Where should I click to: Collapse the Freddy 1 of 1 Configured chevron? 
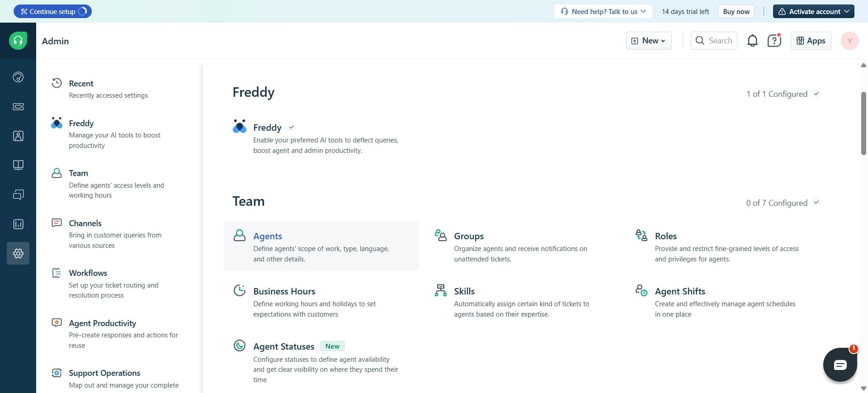[816, 94]
